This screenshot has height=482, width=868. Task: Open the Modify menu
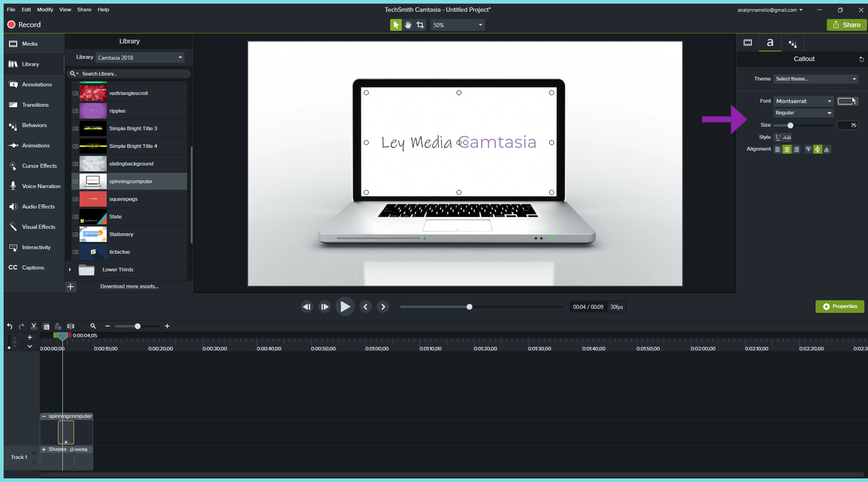[45, 9]
